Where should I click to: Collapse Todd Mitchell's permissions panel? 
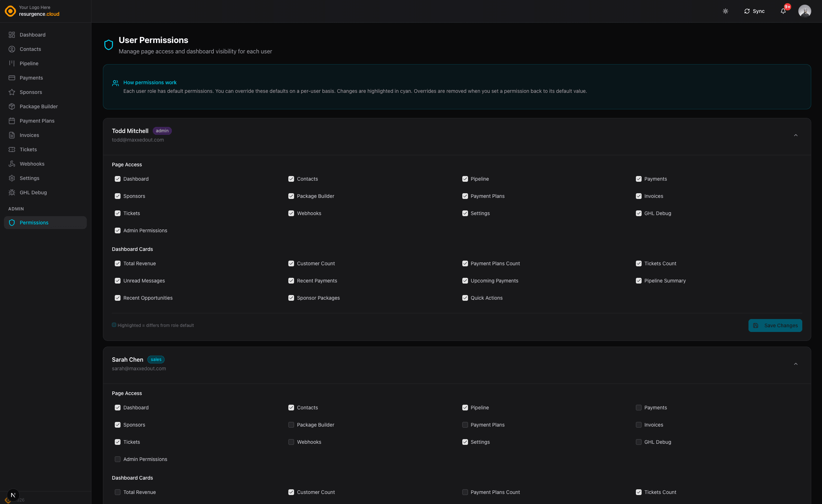(x=796, y=135)
